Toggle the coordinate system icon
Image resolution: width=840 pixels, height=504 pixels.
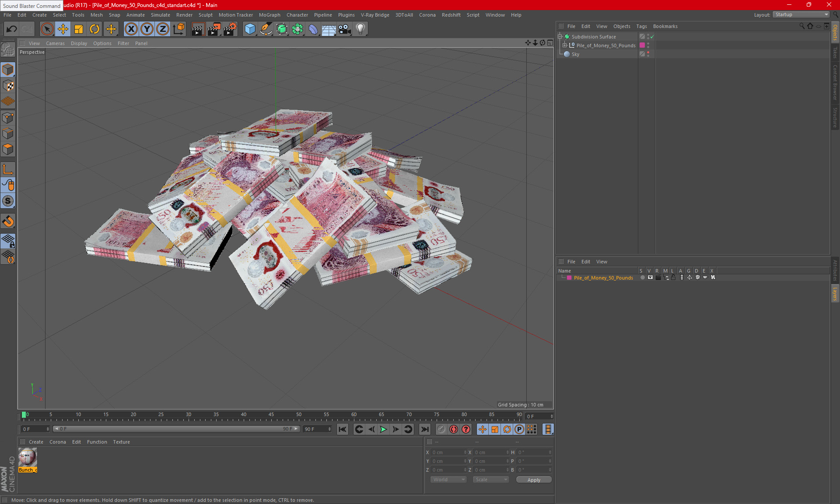(178, 29)
